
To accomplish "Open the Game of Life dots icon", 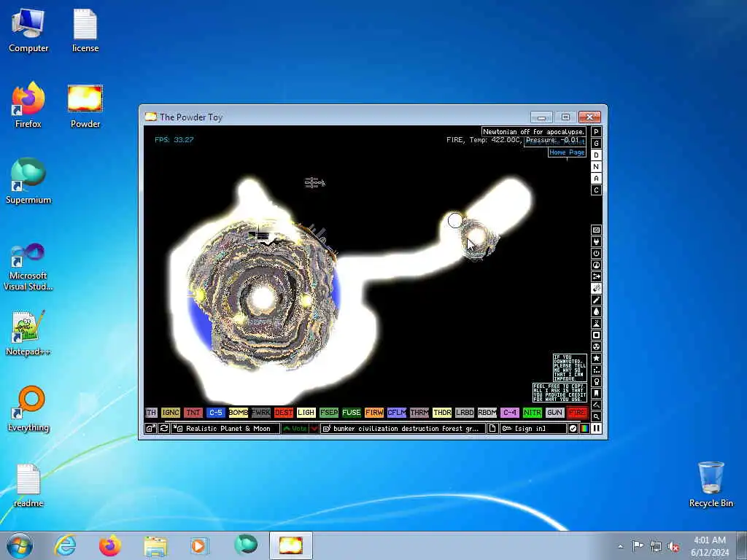I will (596, 370).
